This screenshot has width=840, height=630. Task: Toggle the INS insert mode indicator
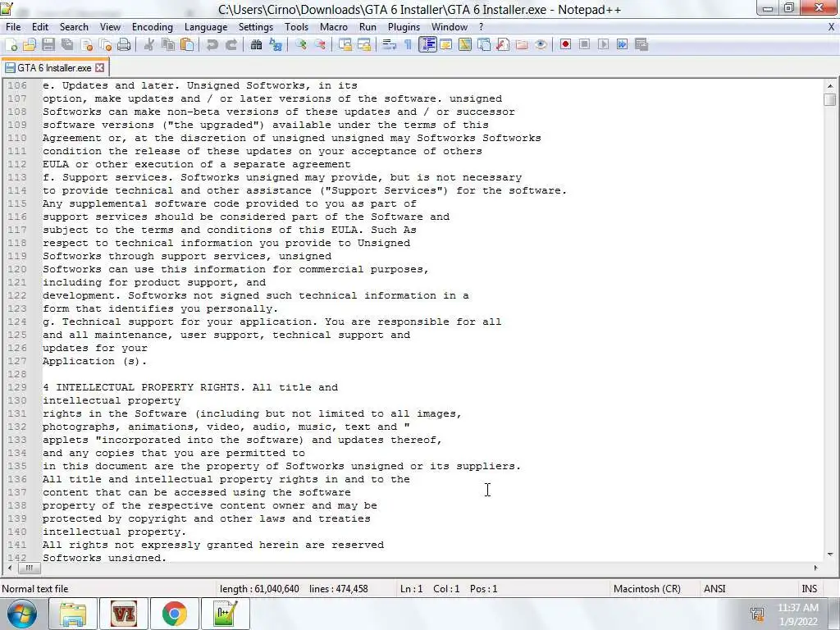tap(810, 589)
